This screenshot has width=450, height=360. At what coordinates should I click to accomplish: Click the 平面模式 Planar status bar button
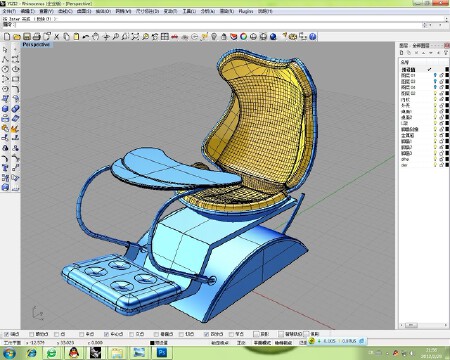tap(262, 342)
